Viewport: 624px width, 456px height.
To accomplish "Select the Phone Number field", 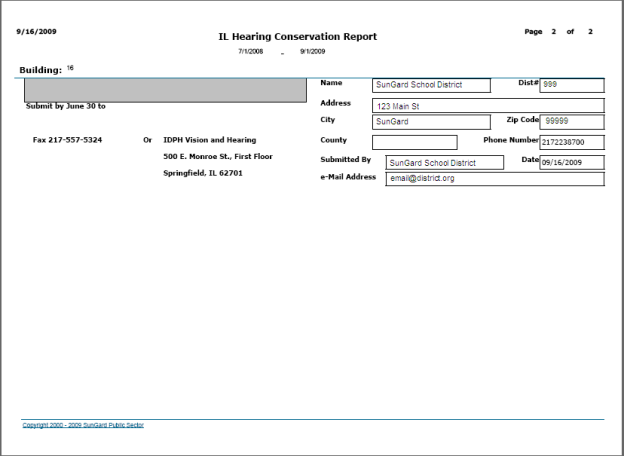I will [x=571, y=142].
